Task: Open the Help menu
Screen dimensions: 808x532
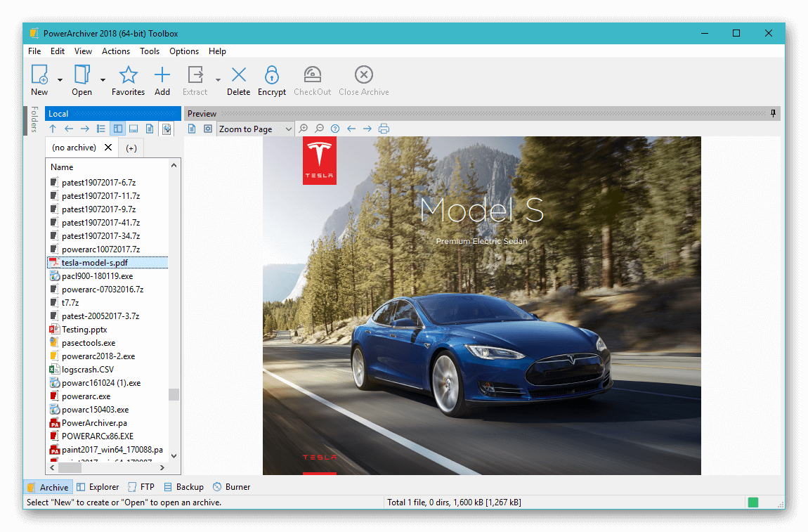Action: pos(218,51)
